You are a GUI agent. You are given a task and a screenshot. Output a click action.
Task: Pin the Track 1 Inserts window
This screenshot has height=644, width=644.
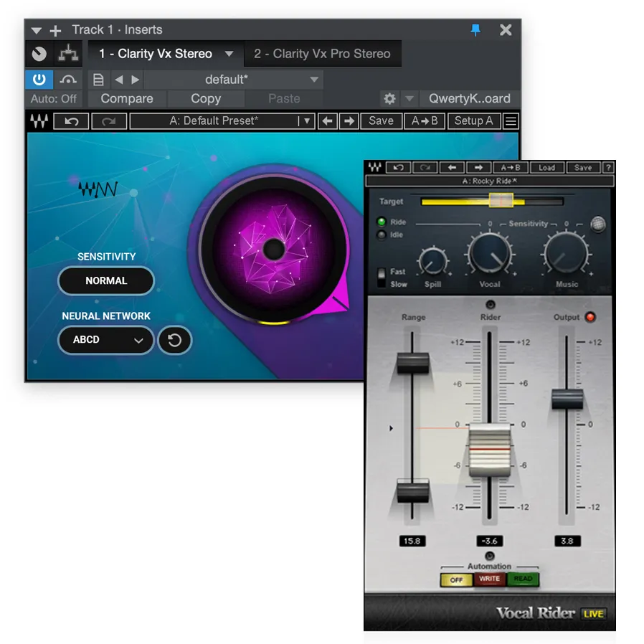475,29
